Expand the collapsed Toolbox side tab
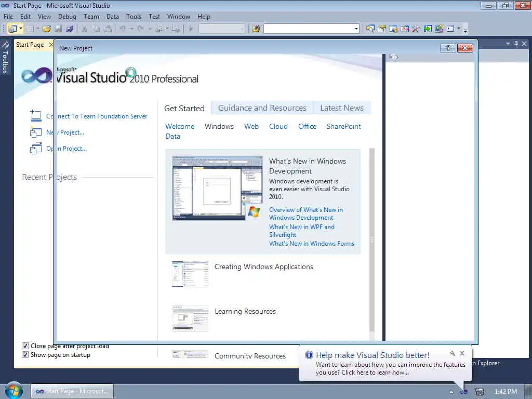Screen dimensions: 532x399 tap(5, 58)
